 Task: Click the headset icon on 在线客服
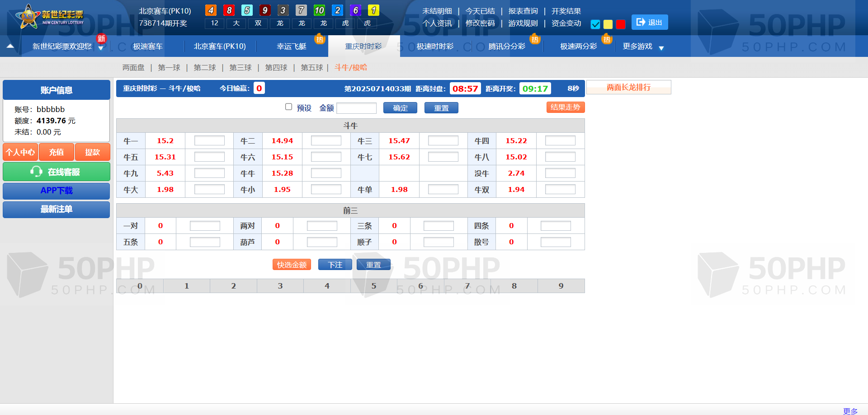tap(36, 172)
